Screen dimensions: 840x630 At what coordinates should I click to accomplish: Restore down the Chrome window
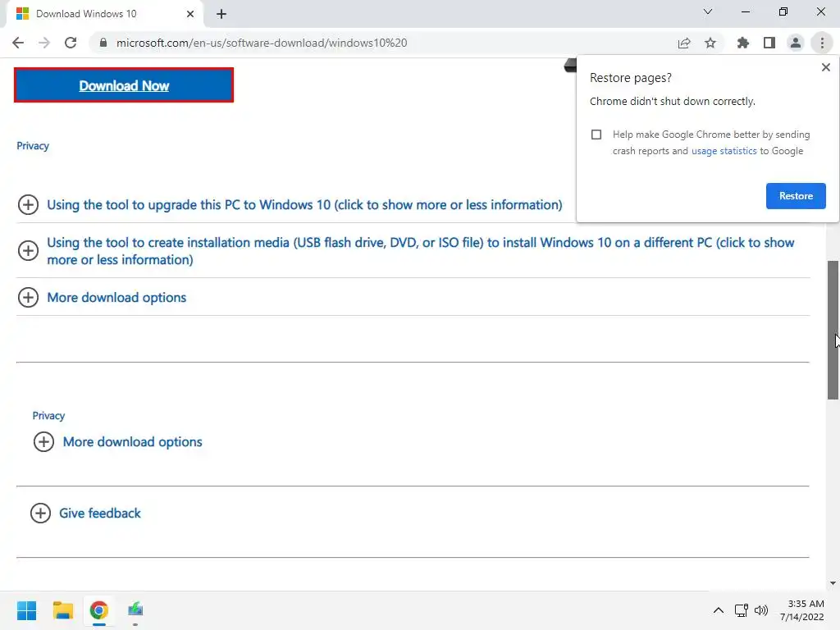783,11
